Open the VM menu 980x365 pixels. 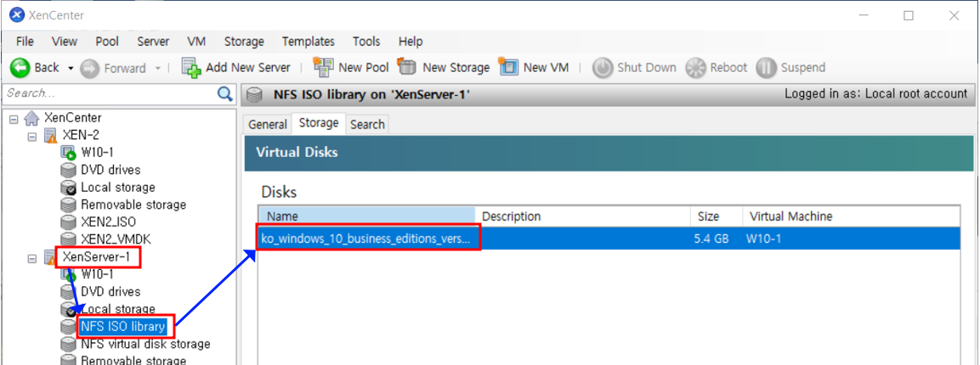pos(197,42)
